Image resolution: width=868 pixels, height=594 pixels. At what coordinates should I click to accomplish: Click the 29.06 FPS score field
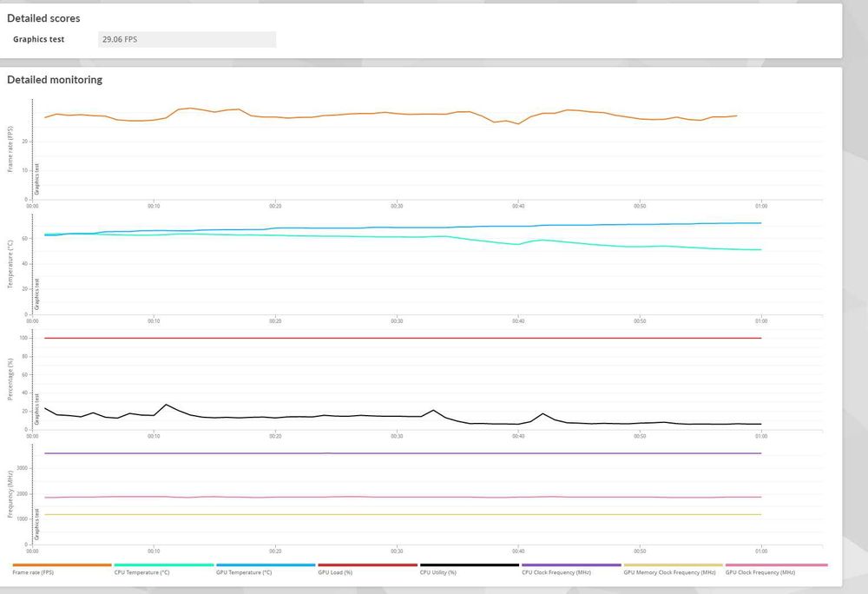(x=187, y=39)
